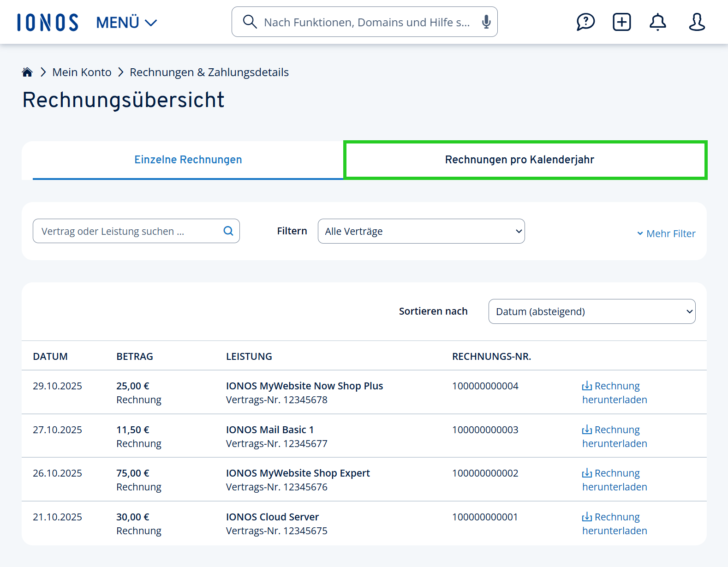Click Vertrags-Nr. 12345678

277,400
